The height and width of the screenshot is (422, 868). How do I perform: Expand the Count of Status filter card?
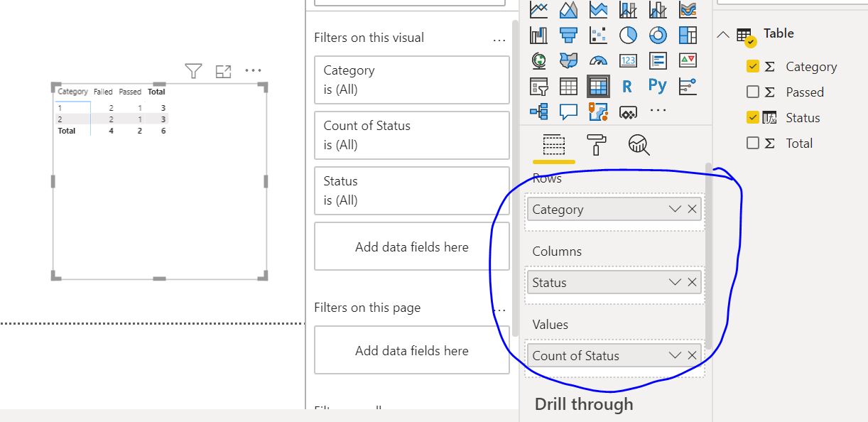click(x=412, y=135)
